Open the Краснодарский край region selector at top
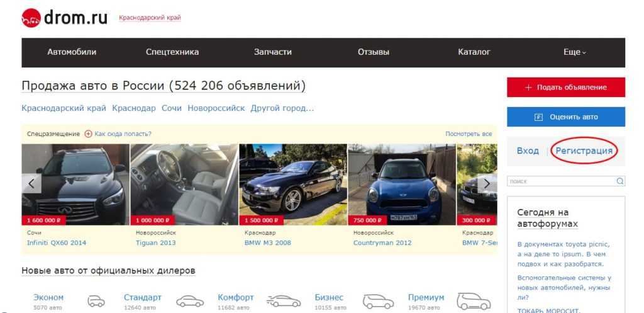Viewport: 644px width, 313px height. (x=150, y=18)
